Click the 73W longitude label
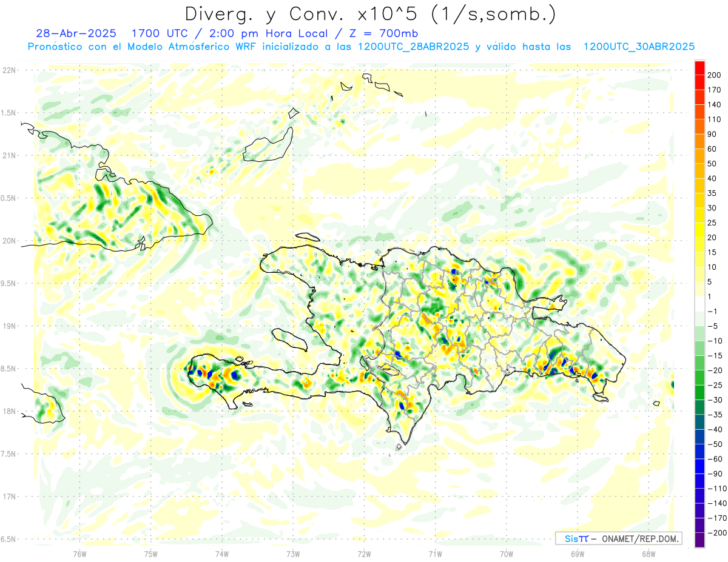This screenshot has width=728, height=562. click(x=293, y=554)
